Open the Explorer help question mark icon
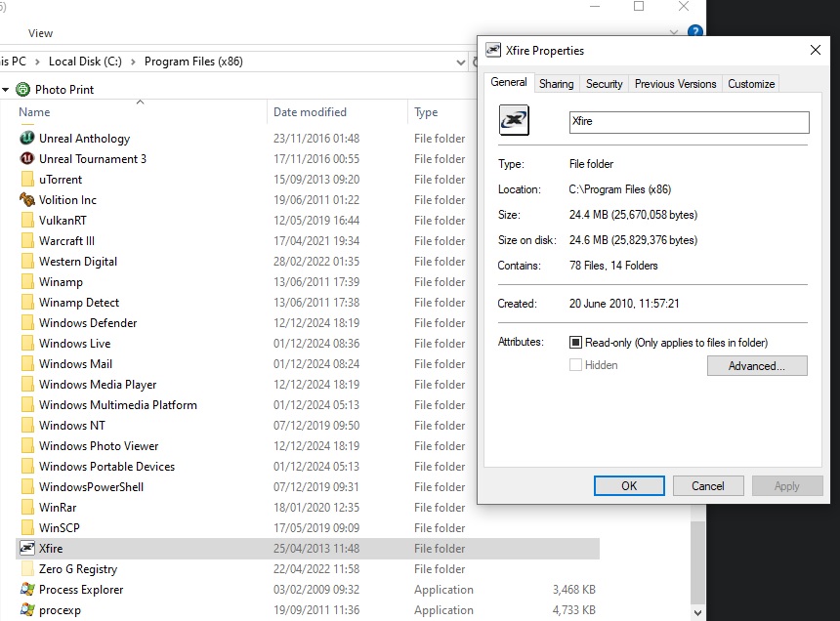The image size is (840, 621). pyautogui.click(x=694, y=31)
